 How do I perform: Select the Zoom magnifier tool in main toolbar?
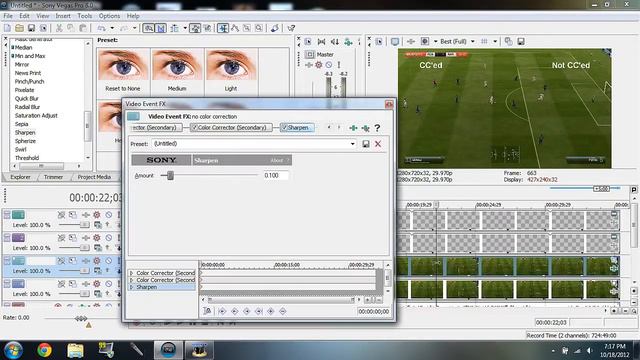pos(259,28)
